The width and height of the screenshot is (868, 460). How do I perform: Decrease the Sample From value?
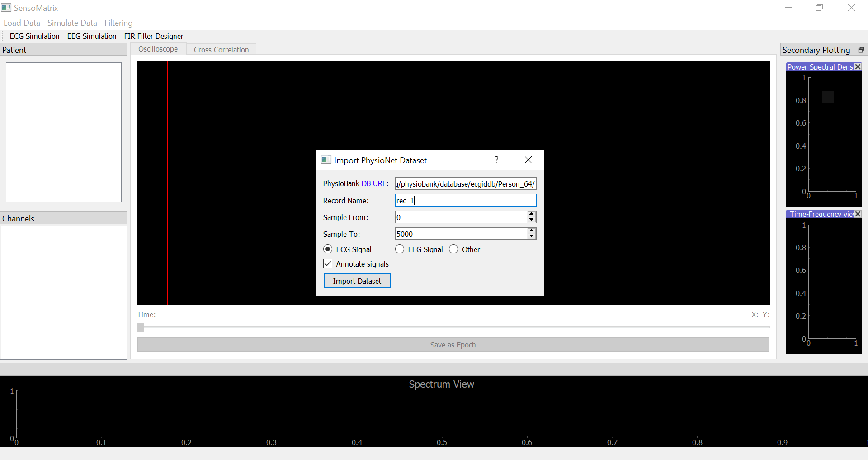(532, 220)
